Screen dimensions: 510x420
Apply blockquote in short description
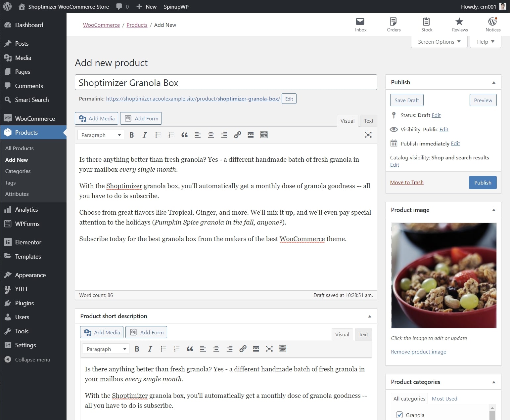(x=190, y=349)
